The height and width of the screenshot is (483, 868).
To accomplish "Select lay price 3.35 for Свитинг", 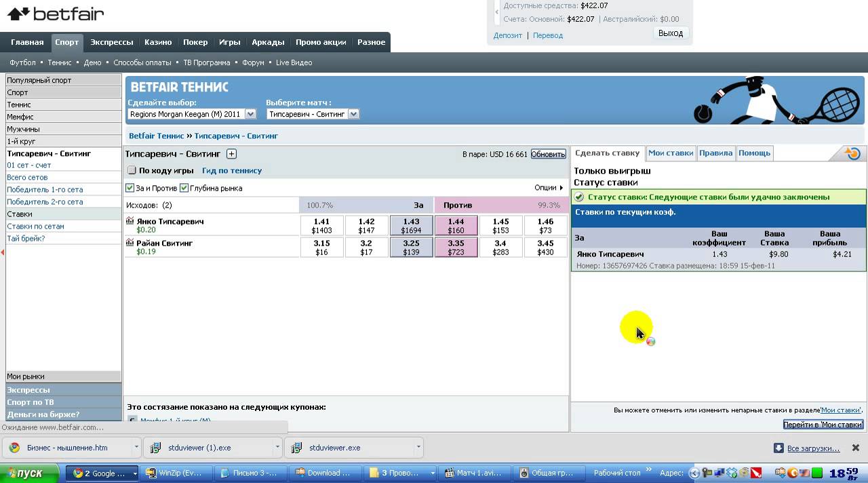I will (x=456, y=247).
